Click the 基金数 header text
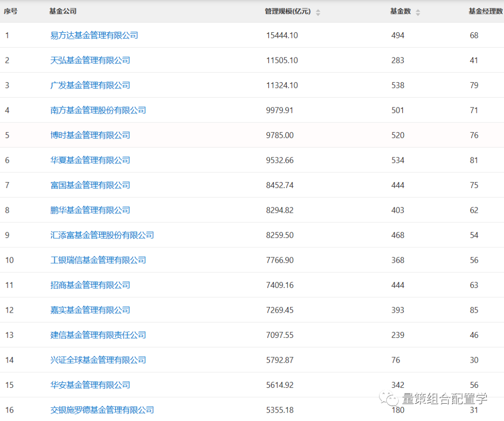Image resolution: width=504 pixels, height=421 pixels. pyautogui.click(x=400, y=11)
